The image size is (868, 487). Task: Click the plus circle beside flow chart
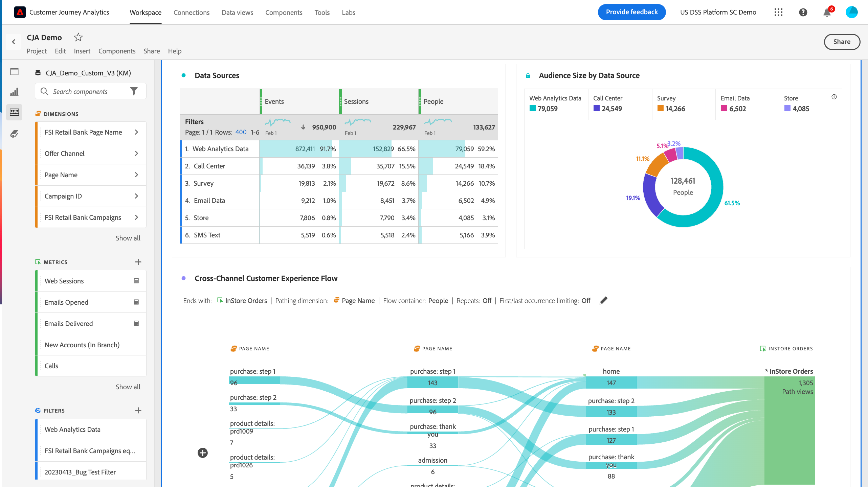click(203, 453)
